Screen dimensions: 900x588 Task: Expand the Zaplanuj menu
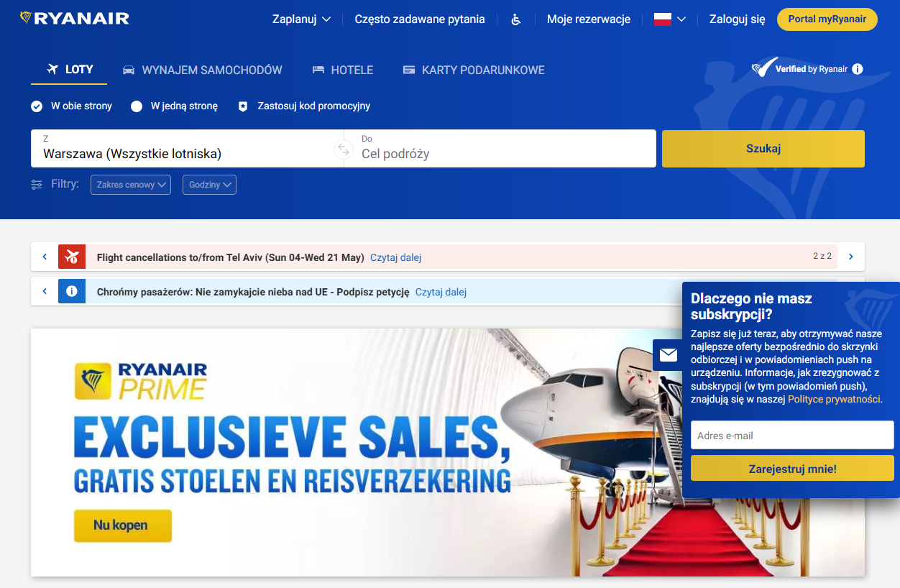coord(301,19)
